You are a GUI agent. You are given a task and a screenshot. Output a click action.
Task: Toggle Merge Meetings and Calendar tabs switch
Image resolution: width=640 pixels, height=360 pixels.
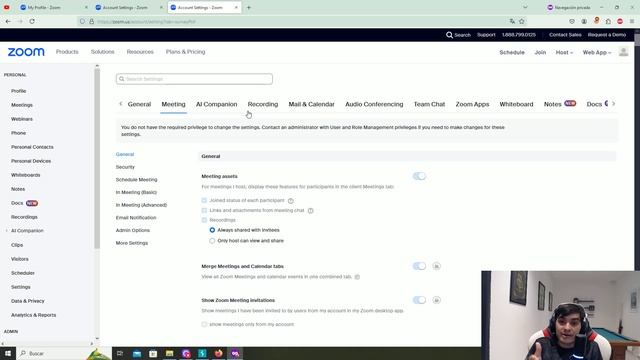pos(419,266)
